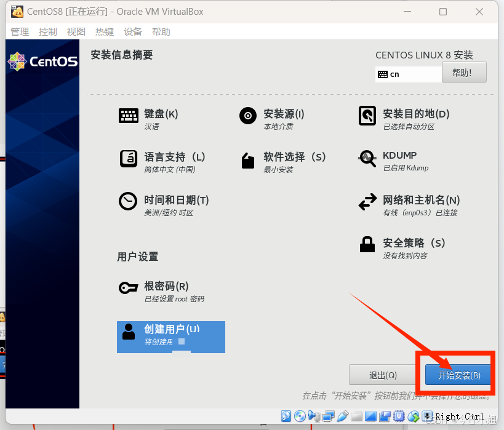The image size is (504, 430).
Task: Click the 已经设置 root 密码 text
Action: pyautogui.click(x=174, y=299)
